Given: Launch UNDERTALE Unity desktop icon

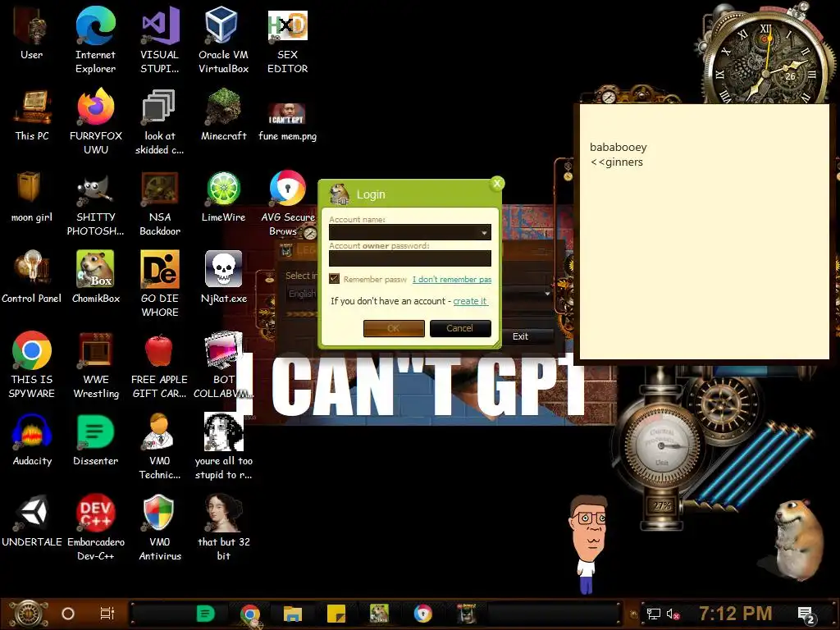Looking at the screenshot, I should tap(32, 519).
